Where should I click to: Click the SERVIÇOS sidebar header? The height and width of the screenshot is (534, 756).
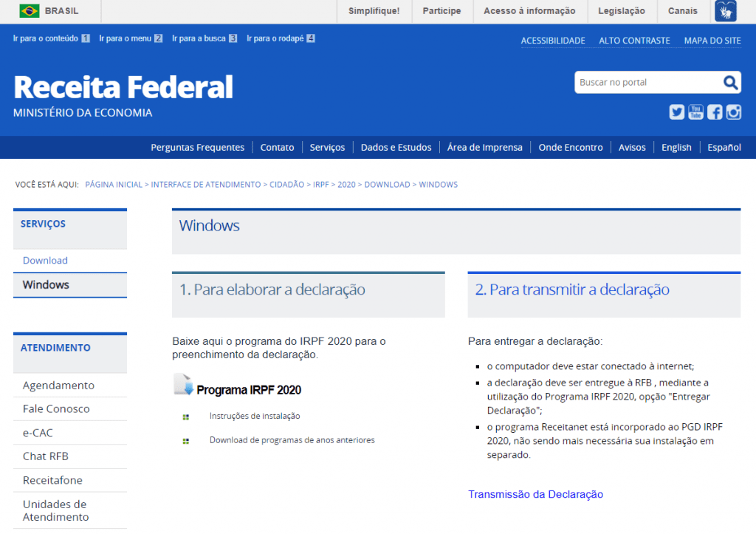[x=43, y=224]
